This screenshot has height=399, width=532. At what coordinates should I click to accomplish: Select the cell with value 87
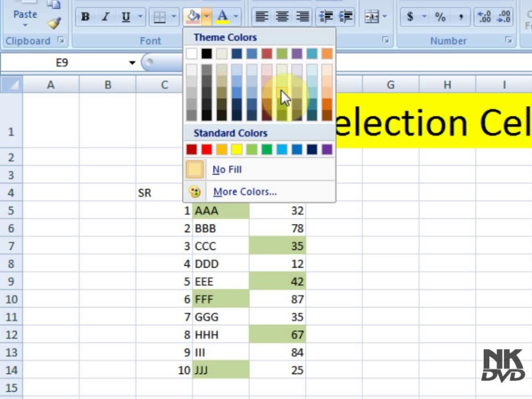(x=278, y=299)
